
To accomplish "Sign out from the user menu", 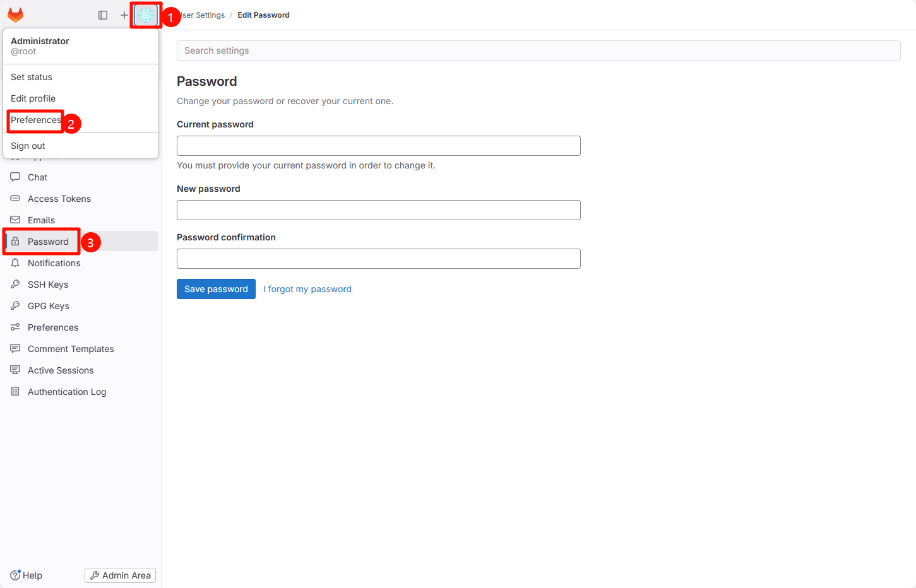I will 28,146.
